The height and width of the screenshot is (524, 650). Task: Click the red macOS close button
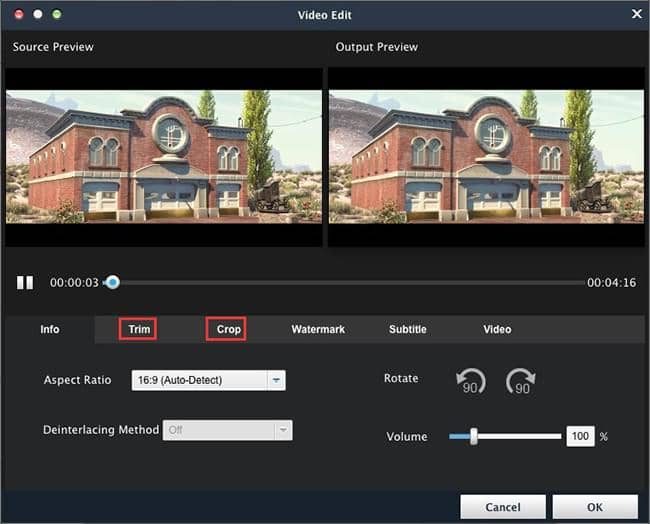pos(19,15)
